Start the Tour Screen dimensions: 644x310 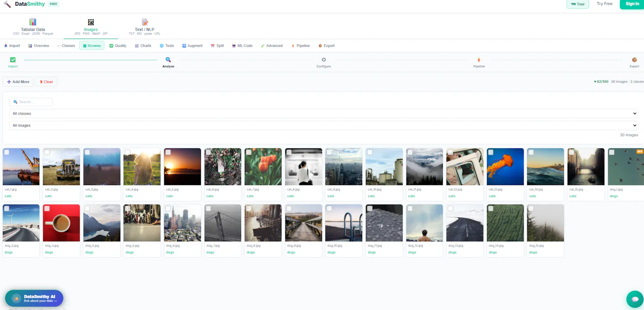click(x=578, y=4)
